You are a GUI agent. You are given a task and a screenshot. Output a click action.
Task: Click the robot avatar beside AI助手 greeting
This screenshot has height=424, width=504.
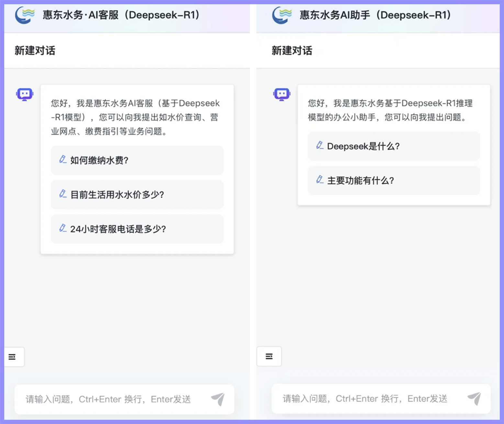pos(281,94)
